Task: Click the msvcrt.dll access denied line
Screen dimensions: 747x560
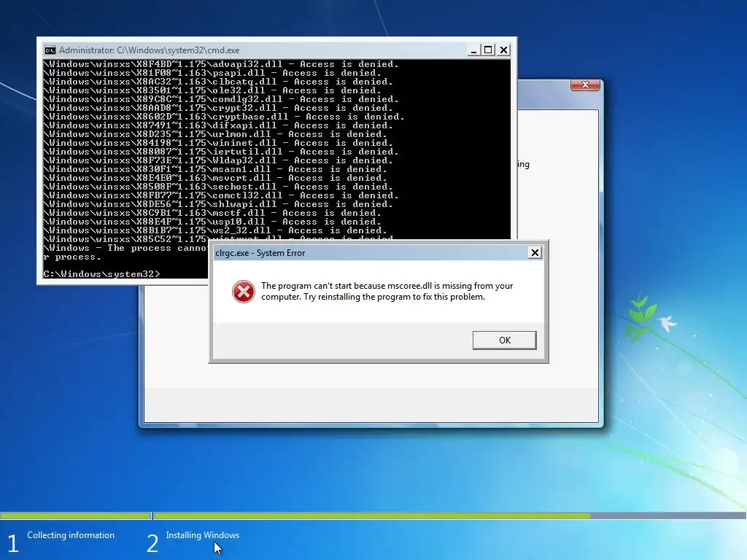Action: (x=215, y=178)
